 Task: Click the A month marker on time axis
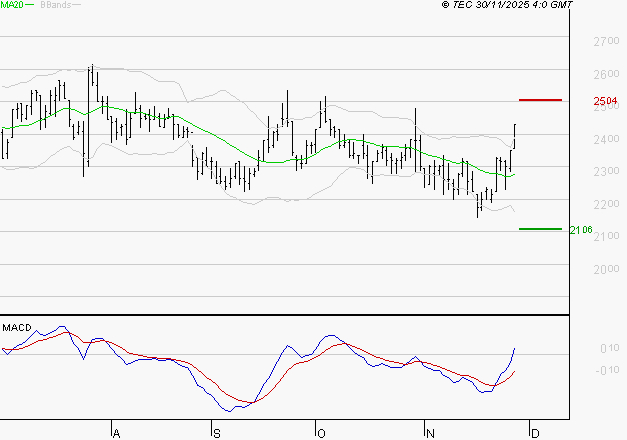click(116, 434)
